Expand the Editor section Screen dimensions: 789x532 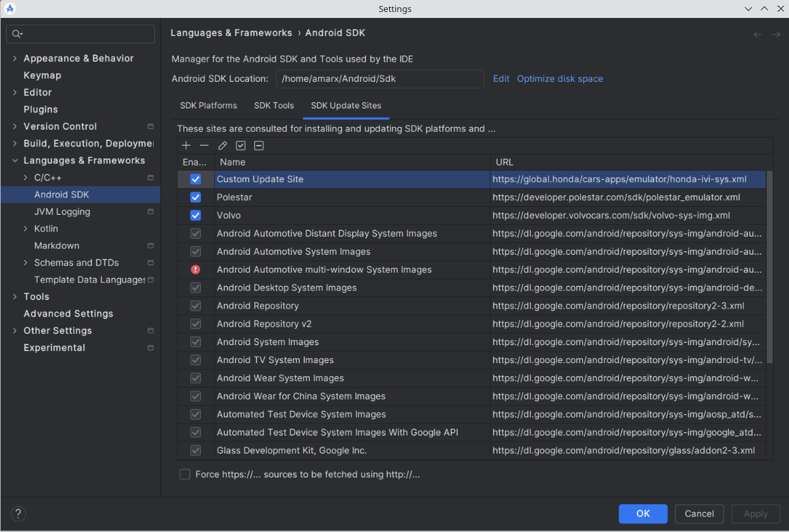tap(15, 92)
